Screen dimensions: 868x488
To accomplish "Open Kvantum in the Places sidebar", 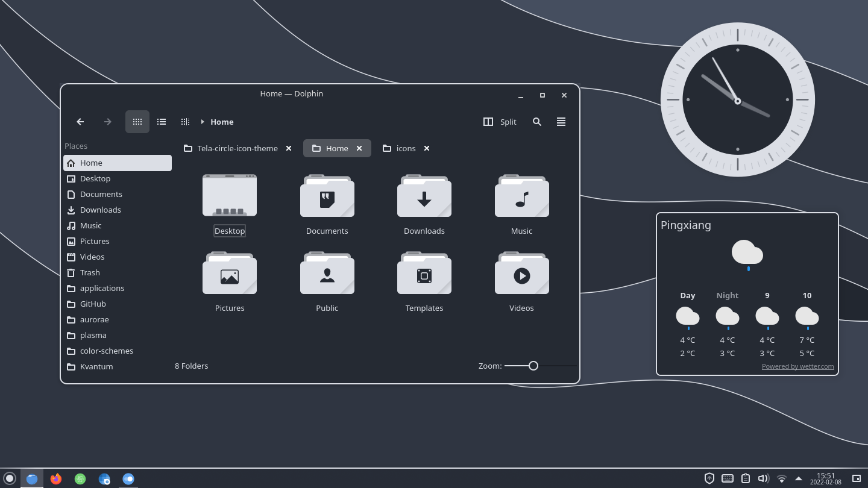I will coord(118,366).
